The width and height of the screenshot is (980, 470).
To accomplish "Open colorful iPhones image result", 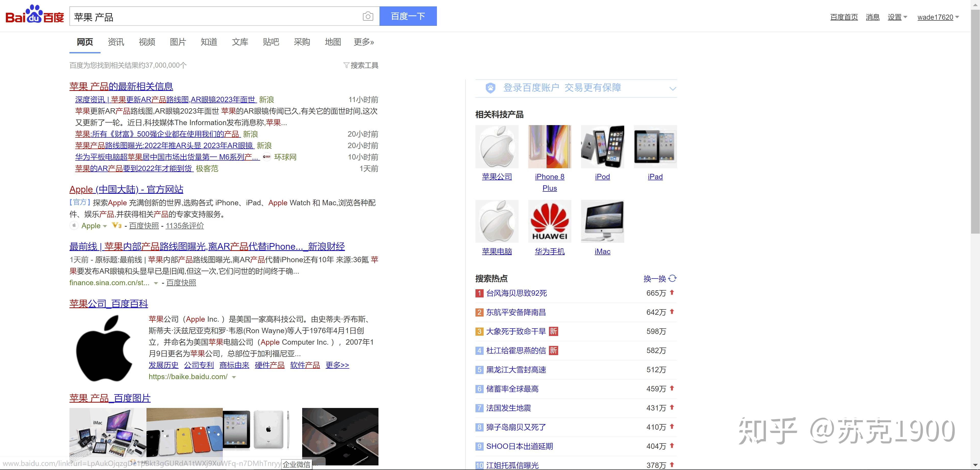I will pyautogui.click(x=185, y=437).
